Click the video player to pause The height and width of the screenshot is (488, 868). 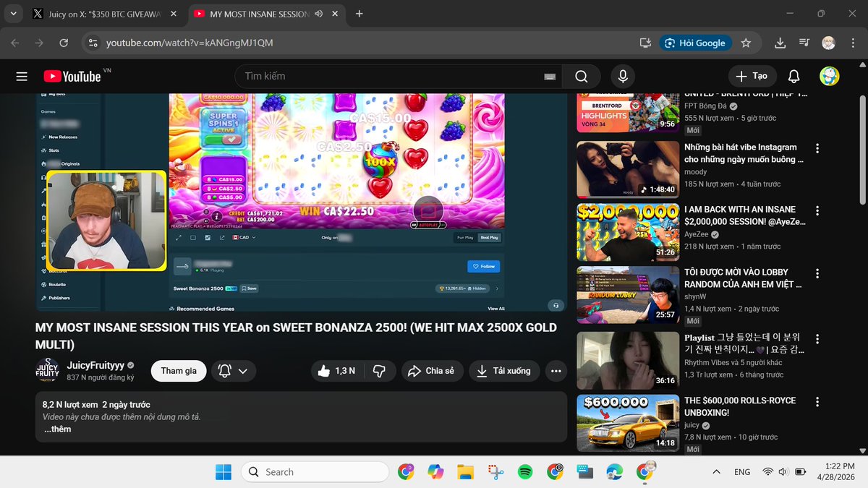click(x=302, y=202)
